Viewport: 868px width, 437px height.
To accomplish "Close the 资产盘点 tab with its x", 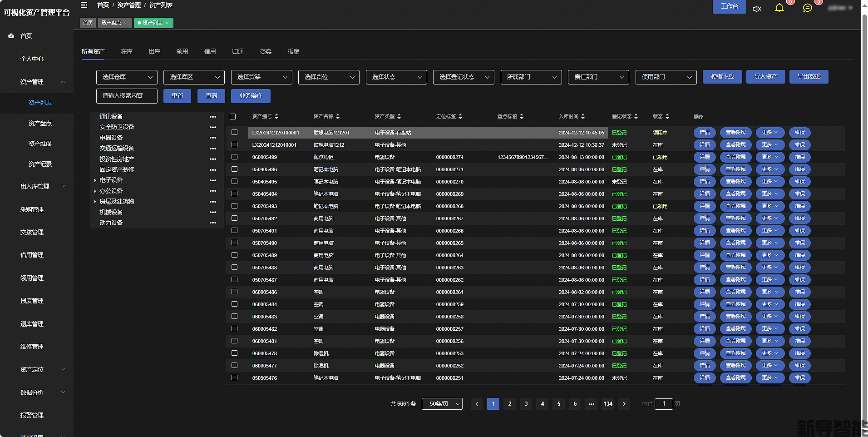I will tap(126, 23).
